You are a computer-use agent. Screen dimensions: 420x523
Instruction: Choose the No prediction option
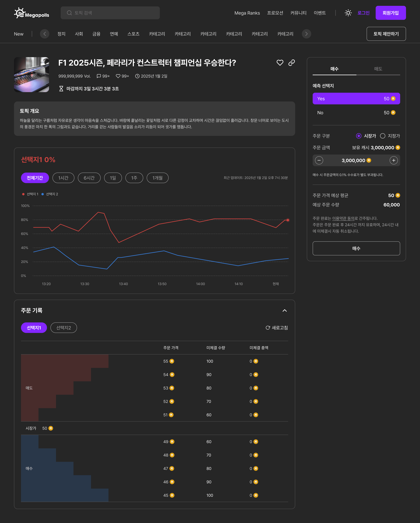pos(356,113)
